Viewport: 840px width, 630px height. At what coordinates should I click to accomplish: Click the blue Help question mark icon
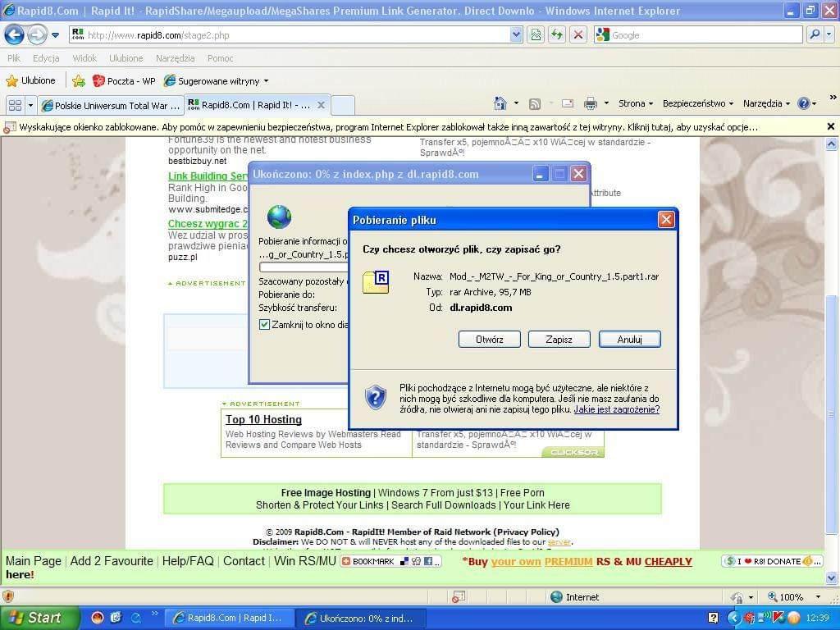pyautogui.click(x=804, y=103)
